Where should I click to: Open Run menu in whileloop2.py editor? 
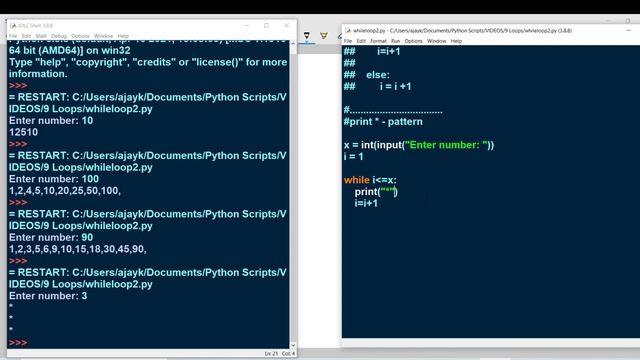[395, 41]
